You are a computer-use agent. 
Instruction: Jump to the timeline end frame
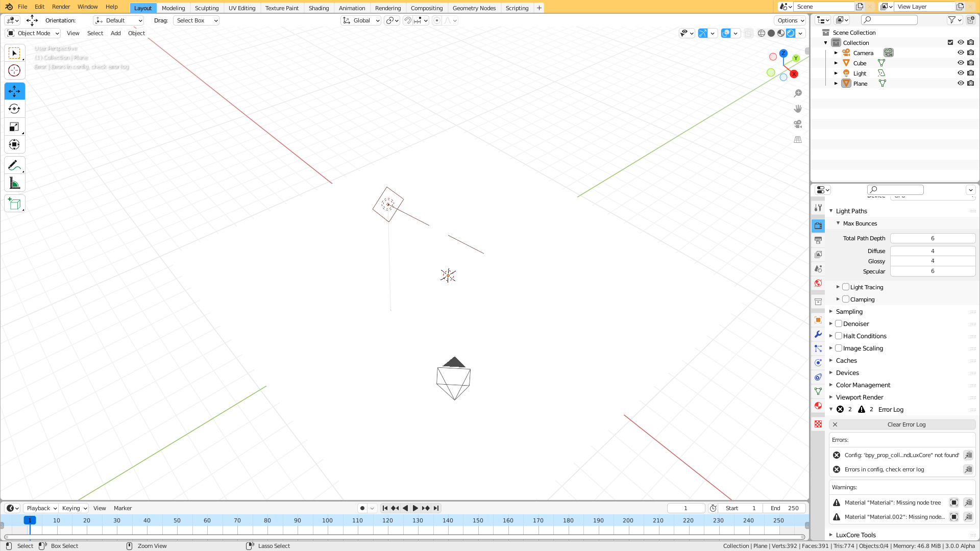point(436,508)
